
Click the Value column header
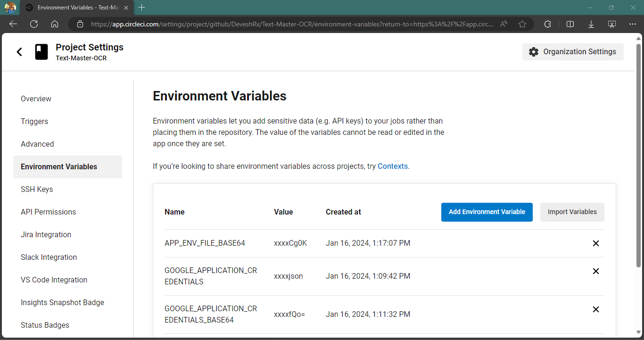(x=283, y=212)
